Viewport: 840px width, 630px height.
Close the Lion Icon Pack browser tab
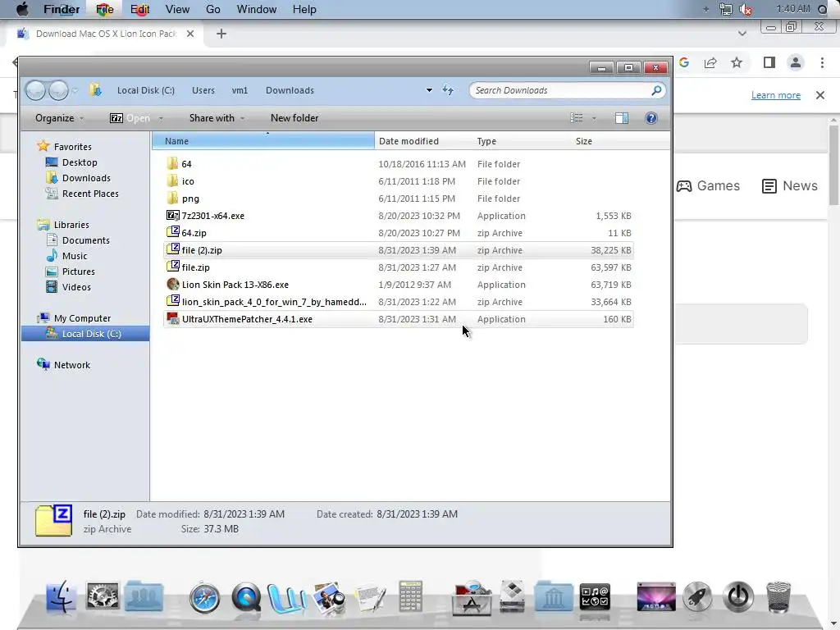click(x=190, y=34)
